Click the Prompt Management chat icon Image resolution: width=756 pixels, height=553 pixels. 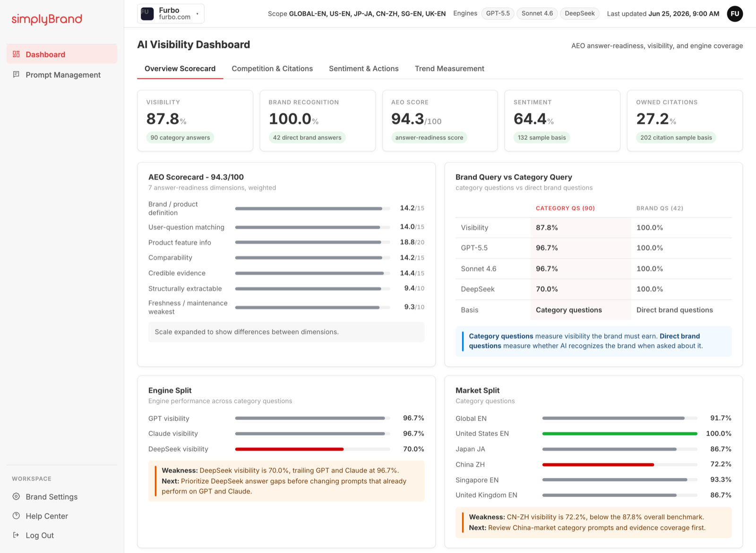16,74
